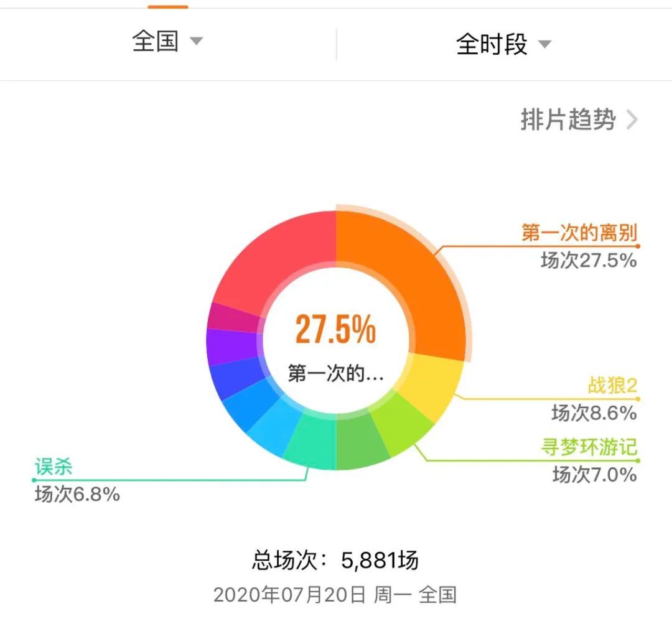Select the yellow 战狼2 chart segment
Viewport: 672px width, 634px height.
coord(429,380)
